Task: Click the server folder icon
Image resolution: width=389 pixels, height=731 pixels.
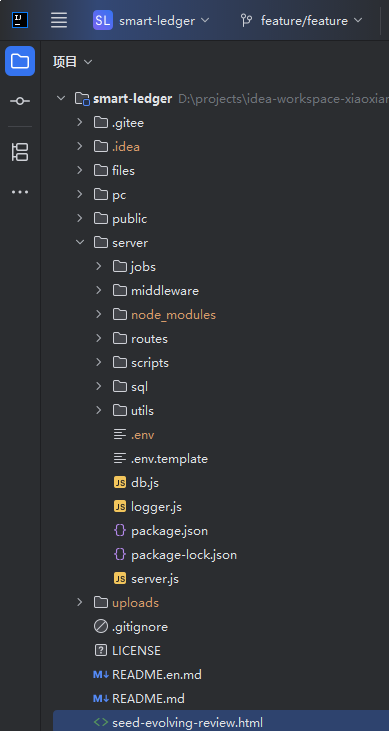Action: click(101, 242)
